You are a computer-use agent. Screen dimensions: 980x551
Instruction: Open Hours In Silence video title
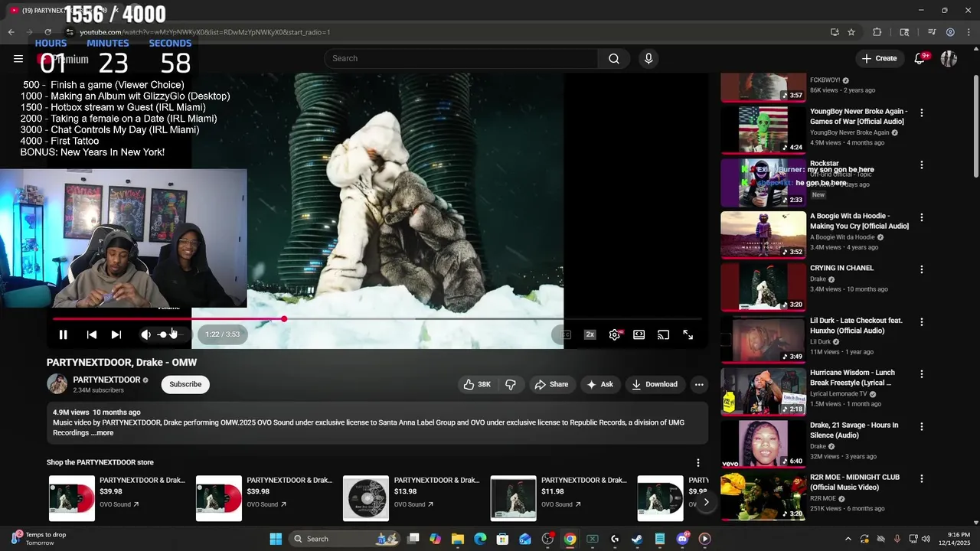[854, 429]
